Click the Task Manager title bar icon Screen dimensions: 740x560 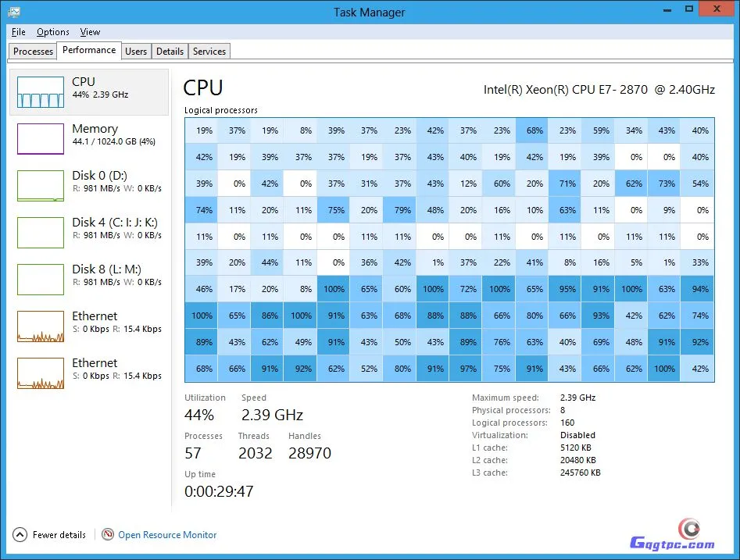click(x=14, y=12)
